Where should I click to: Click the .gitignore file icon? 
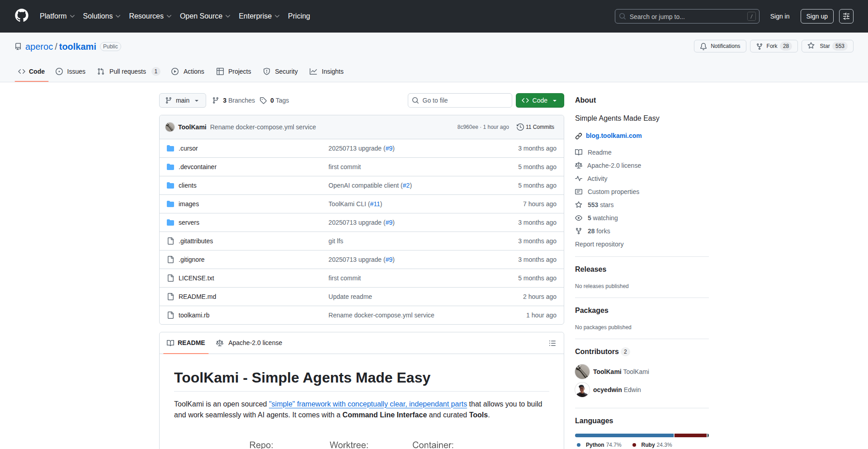pos(170,260)
